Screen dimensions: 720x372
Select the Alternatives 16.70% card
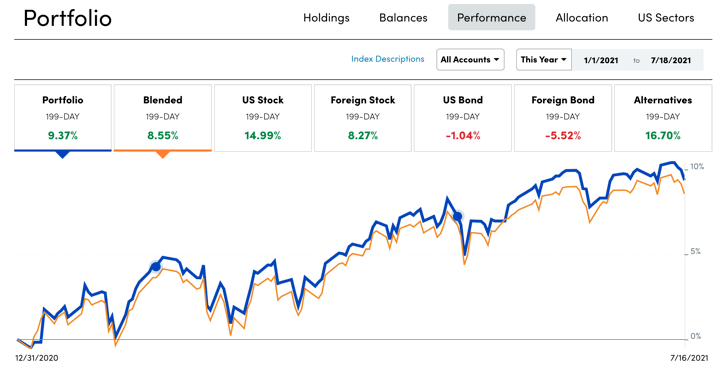point(663,118)
